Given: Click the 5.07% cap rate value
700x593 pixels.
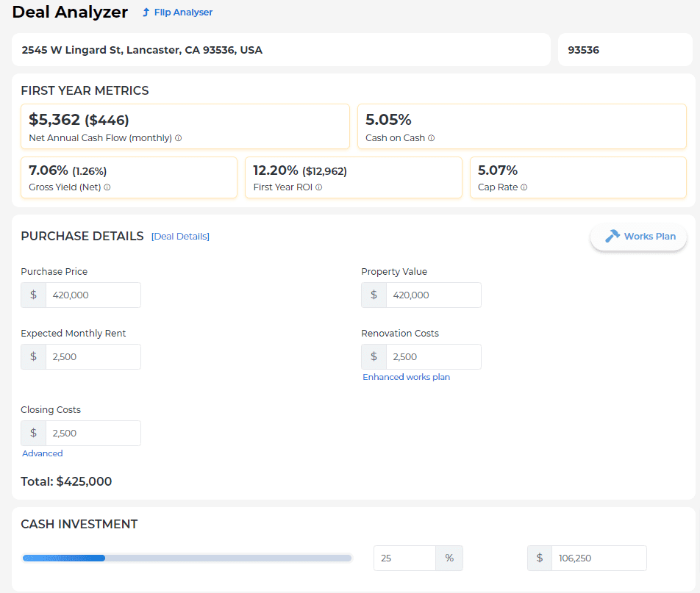Looking at the screenshot, I should coord(498,170).
